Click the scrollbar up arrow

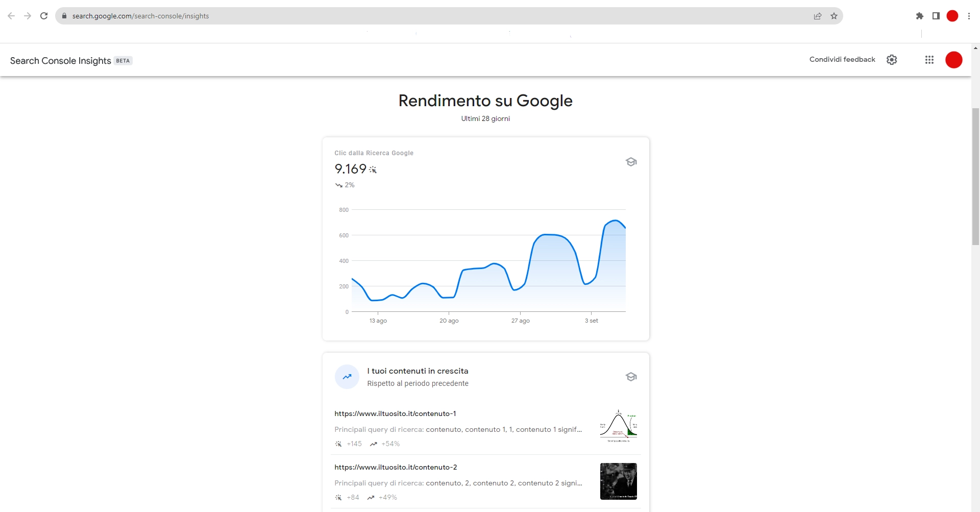(x=975, y=48)
